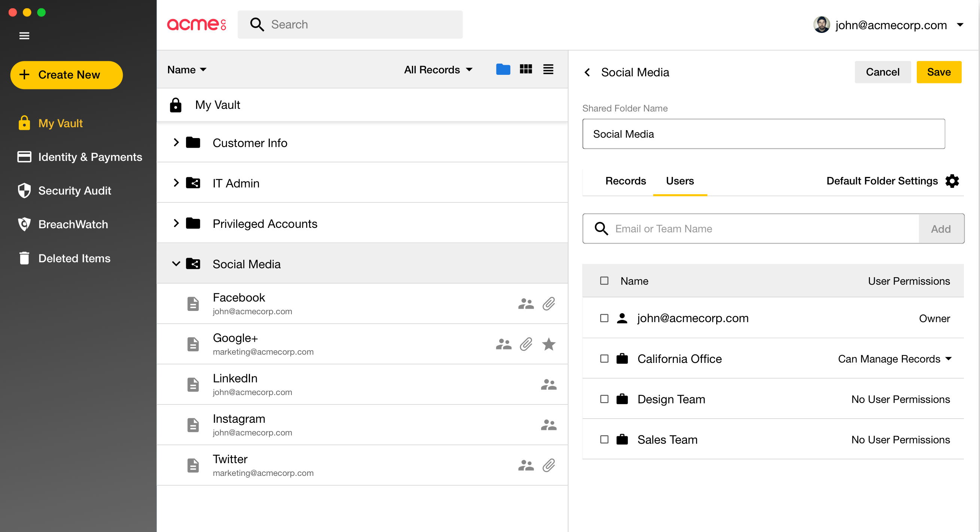
Task: Toggle the select-all Name header checkbox
Action: pos(604,281)
